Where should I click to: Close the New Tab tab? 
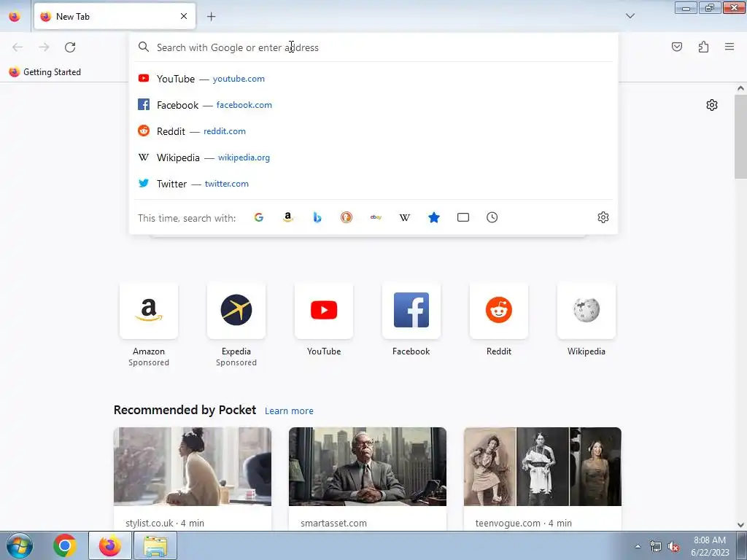tap(184, 16)
